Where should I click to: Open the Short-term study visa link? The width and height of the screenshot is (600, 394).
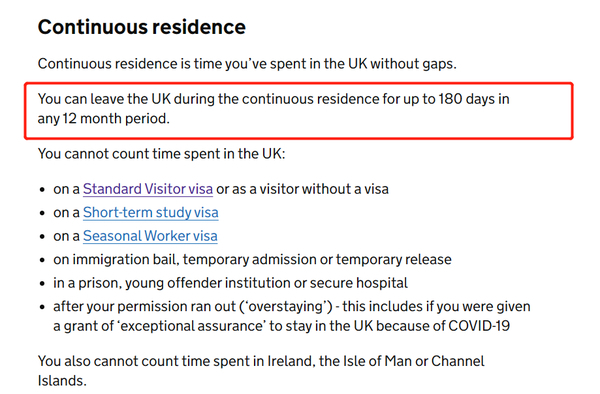click(x=151, y=213)
